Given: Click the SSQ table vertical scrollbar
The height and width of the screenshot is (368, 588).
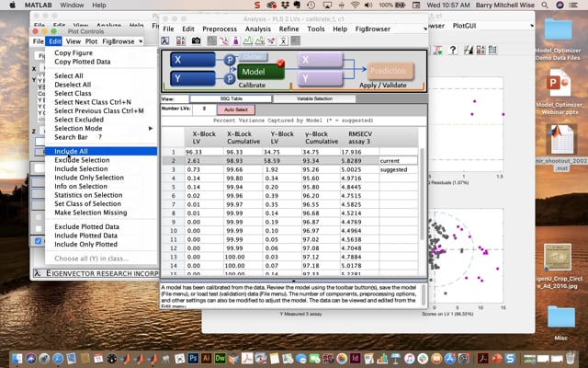Looking at the screenshot, I should click(x=422, y=194).
